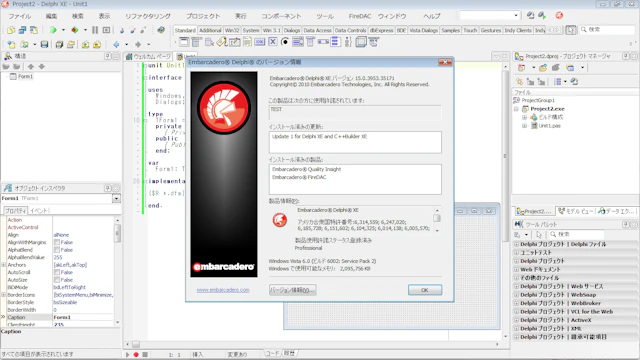Screen dimensions: 640x360
Task: Click the help globe icon in menu bar
Action: pos(559,16)
